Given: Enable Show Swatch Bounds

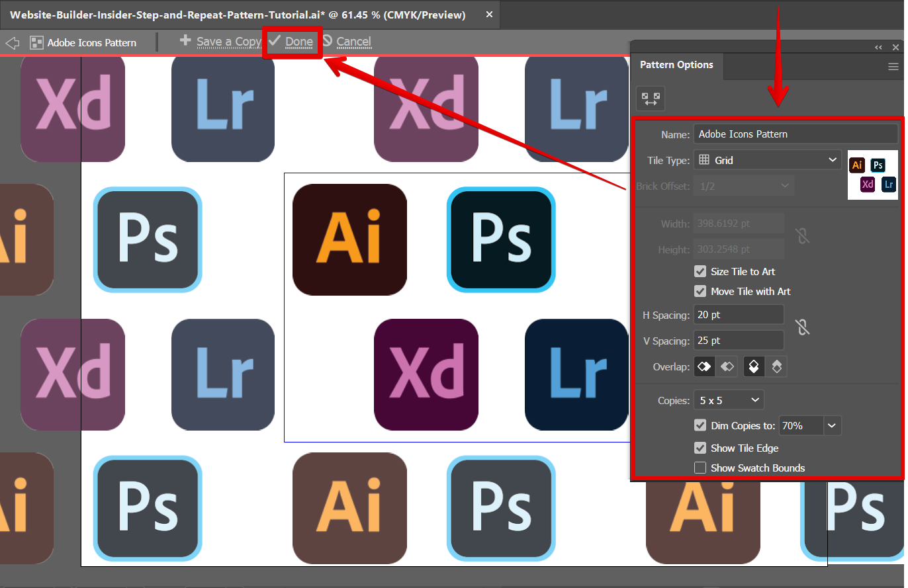Looking at the screenshot, I should click(x=700, y=468).
